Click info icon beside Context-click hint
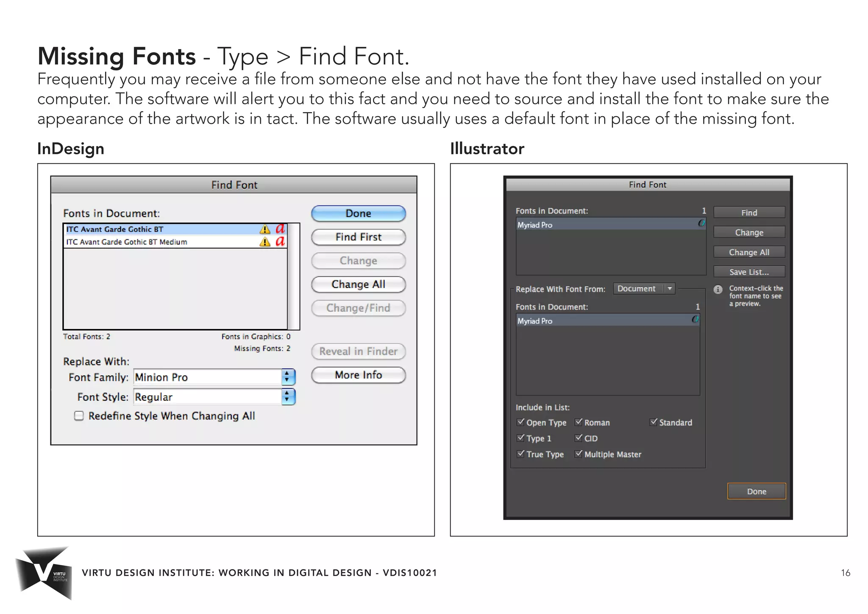The height and width of the screenshot is (614, 868). (718, 290)
